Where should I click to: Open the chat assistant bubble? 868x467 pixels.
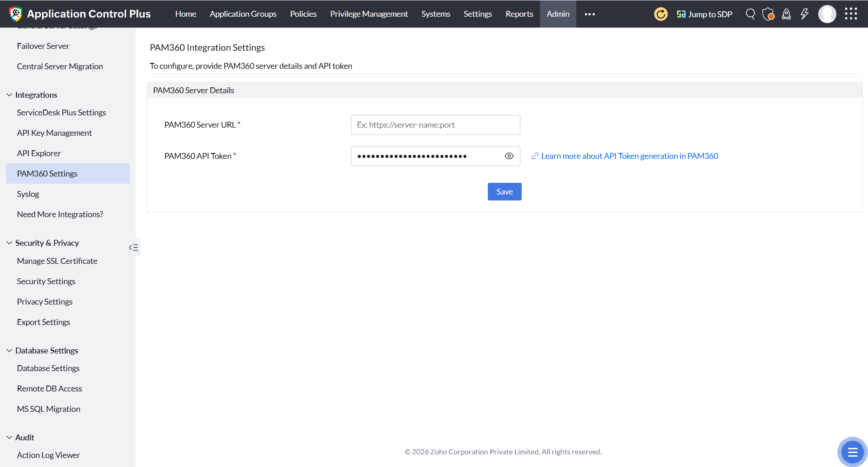coord(852,452)
